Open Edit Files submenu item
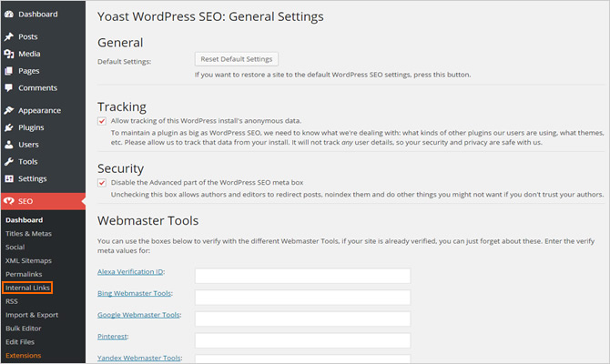 [20, 342]
